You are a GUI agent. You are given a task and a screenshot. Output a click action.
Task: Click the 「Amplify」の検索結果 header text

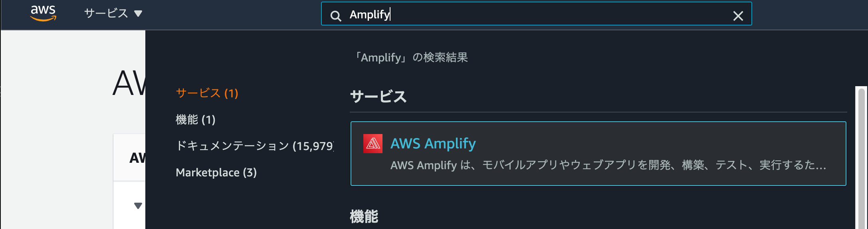[x=410, y=57]
